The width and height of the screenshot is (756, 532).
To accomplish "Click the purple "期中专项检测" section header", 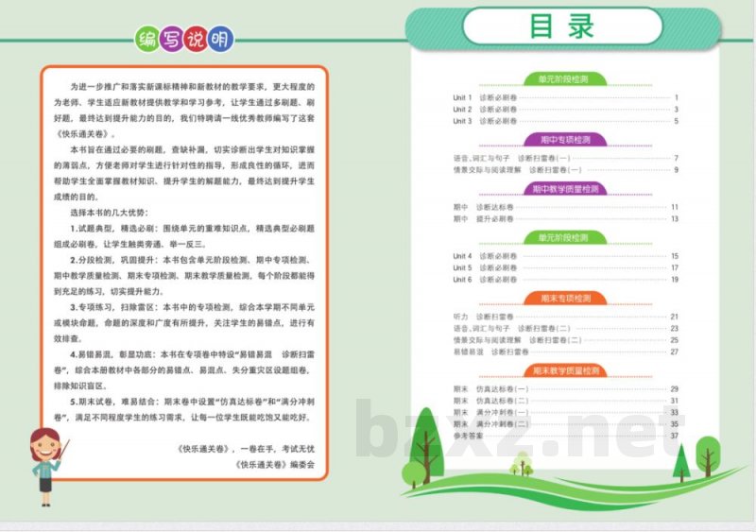I will [x=565, y=140].
